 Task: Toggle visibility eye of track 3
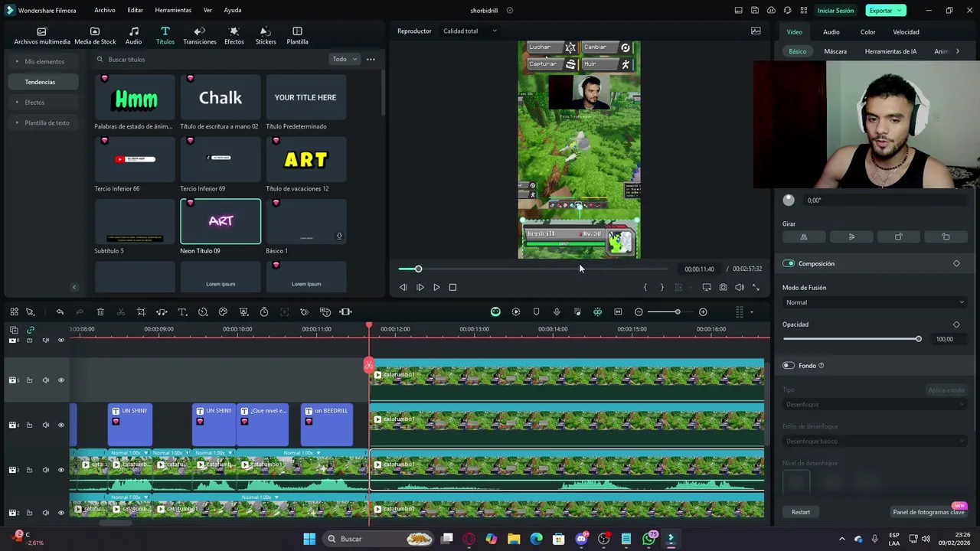pyautogui.click(x=61, y=470)
